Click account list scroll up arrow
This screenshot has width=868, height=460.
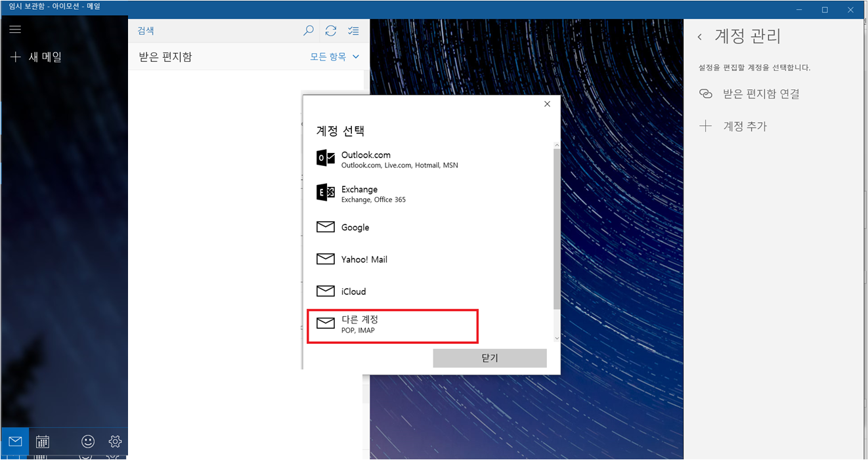point(557,145)
